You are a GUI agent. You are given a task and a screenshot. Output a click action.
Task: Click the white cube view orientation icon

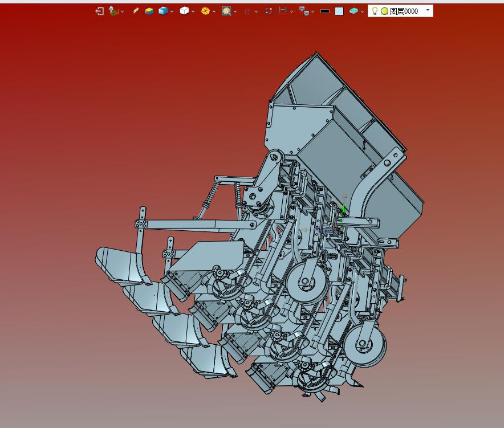(x=184, y=11)
